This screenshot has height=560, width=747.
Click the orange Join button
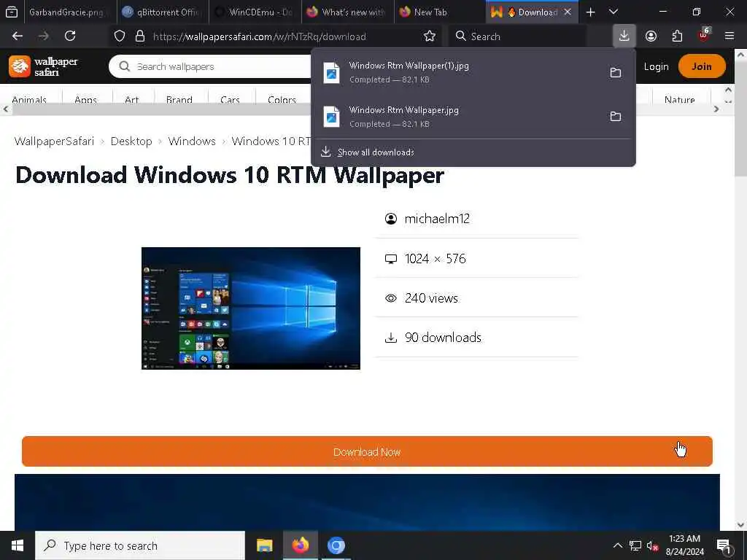click(702, 66)
